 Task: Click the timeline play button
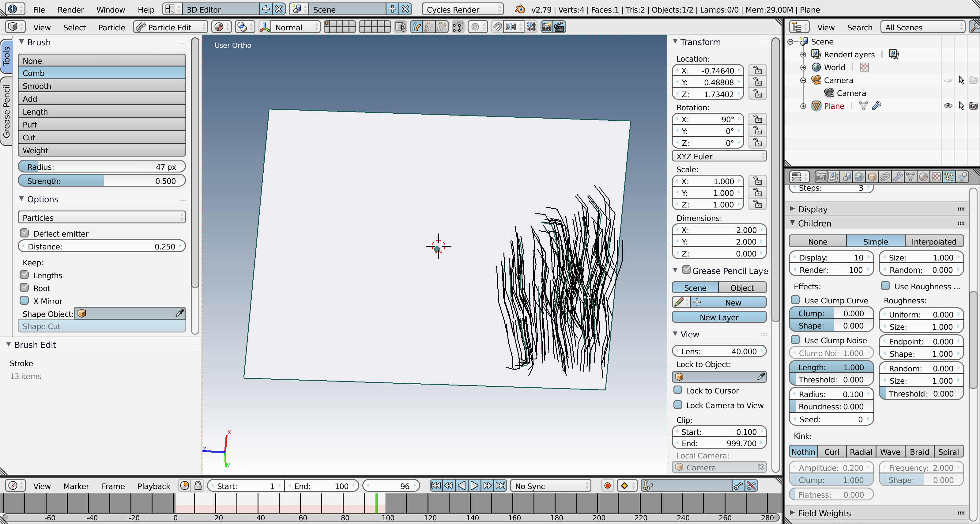point(474,486)
